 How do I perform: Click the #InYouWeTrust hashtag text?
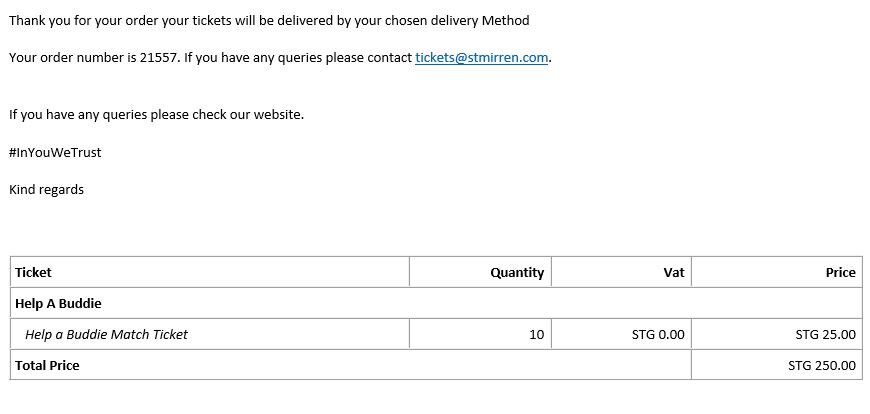(55, 153)
